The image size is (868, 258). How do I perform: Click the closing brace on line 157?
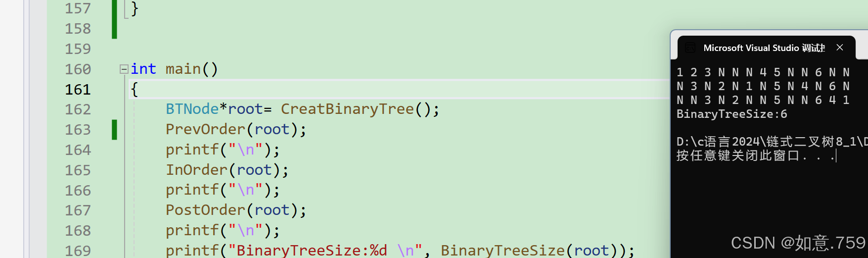point(135,8)
